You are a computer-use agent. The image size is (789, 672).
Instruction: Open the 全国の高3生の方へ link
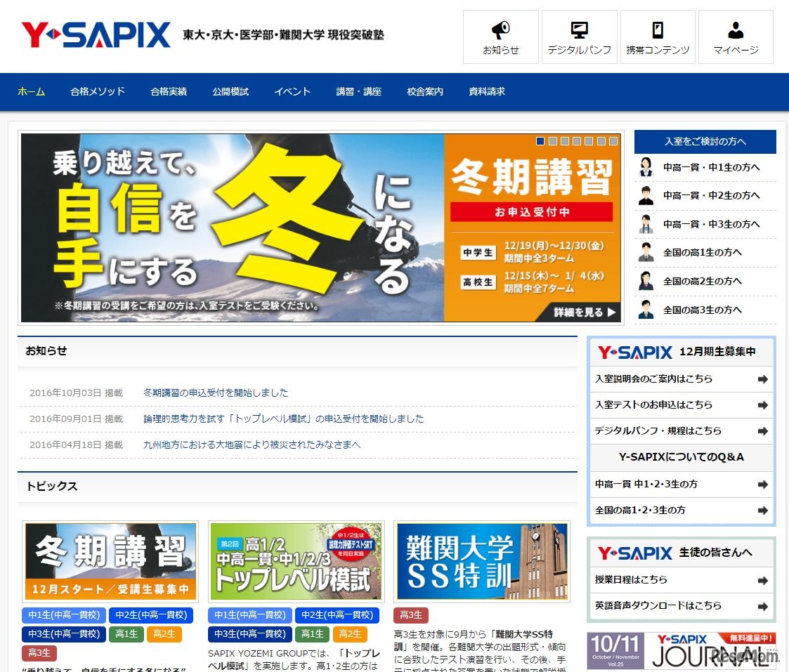point(703,310)
